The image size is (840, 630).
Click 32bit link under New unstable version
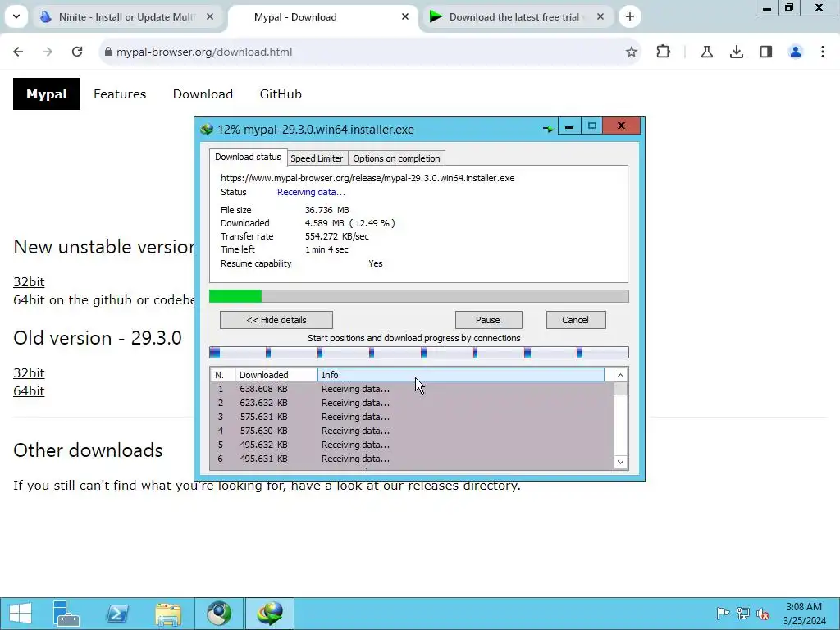coord(29,282)
